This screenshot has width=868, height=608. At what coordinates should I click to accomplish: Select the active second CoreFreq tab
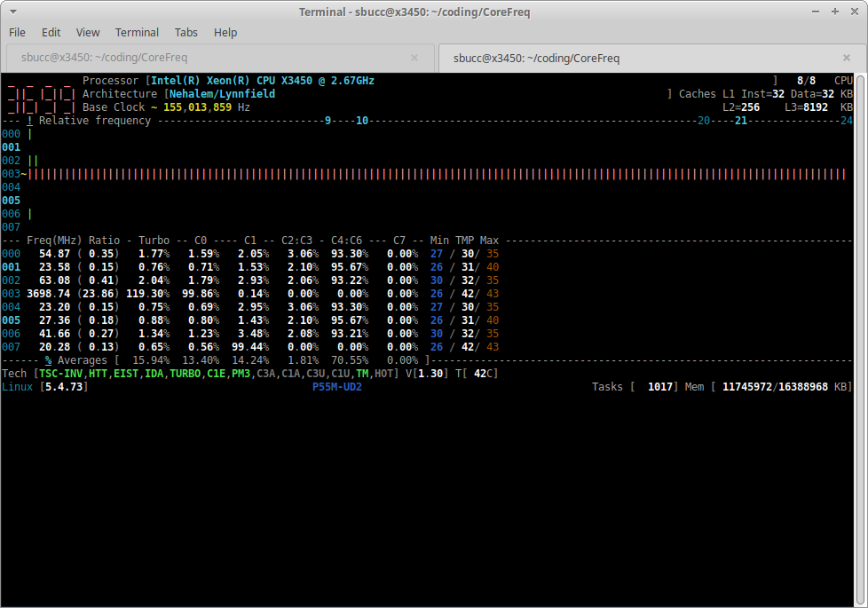[651, 59]
